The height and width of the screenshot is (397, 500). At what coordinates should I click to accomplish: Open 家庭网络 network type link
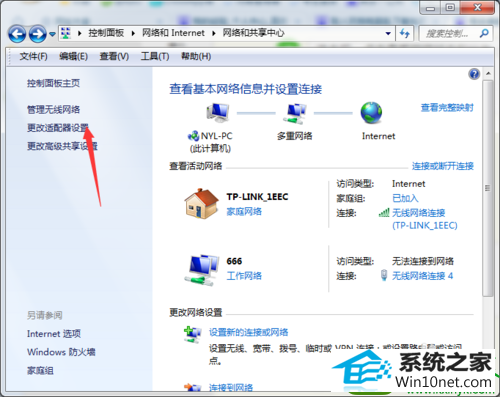click(244, 211)
